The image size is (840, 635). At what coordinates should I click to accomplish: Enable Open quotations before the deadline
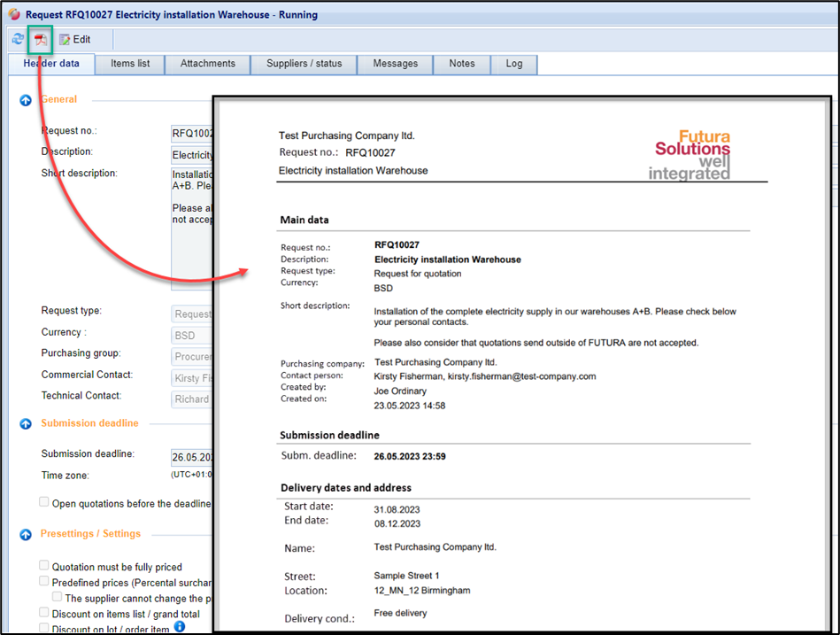click(x=44, y=503)
